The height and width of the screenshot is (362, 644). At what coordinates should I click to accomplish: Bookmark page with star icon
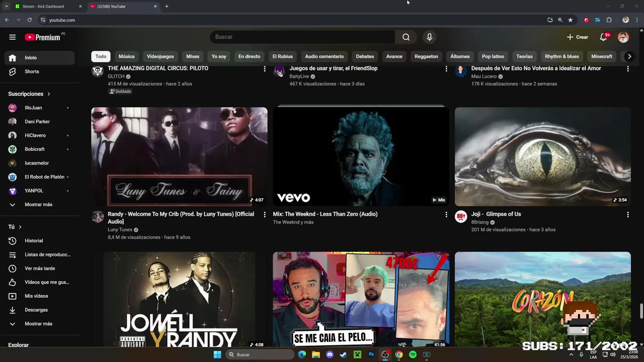pyautogui.click(x=570, y=20)
